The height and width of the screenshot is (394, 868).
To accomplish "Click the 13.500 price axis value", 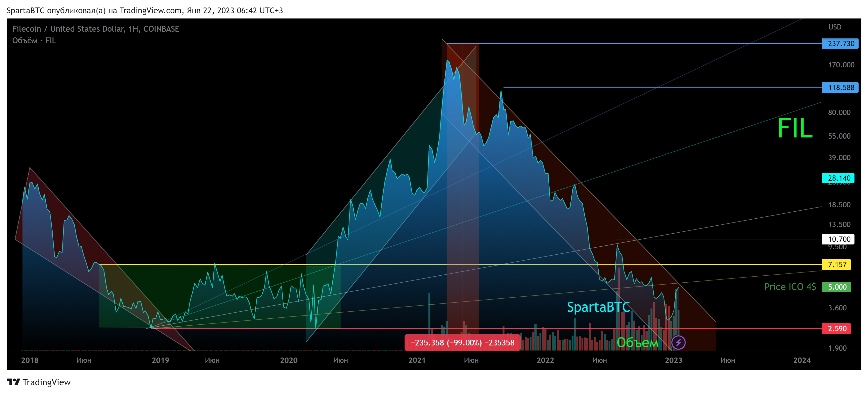I will tap(839, 224).
